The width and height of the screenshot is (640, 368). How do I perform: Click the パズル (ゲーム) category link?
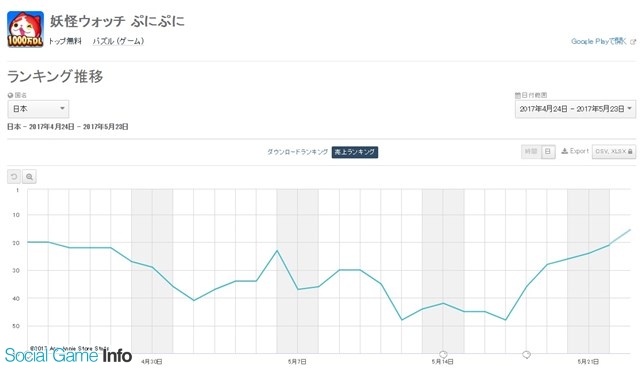pos(118,41)
